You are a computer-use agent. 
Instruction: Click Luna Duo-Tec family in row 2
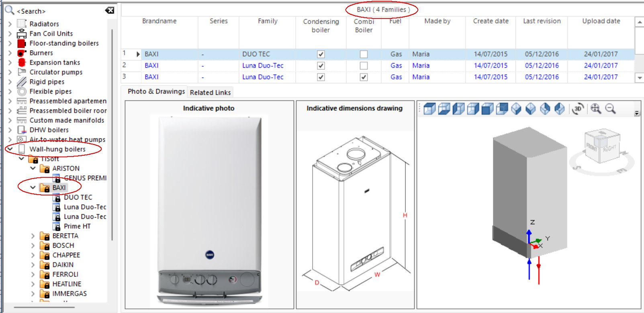[263, 65]
